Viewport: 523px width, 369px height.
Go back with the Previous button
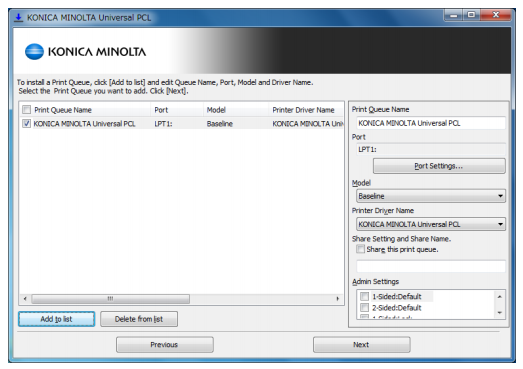click(164, 345)
